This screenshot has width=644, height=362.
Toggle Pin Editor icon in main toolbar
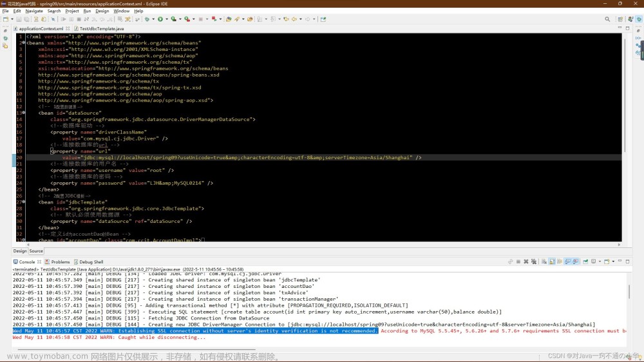tap(323, 19)
